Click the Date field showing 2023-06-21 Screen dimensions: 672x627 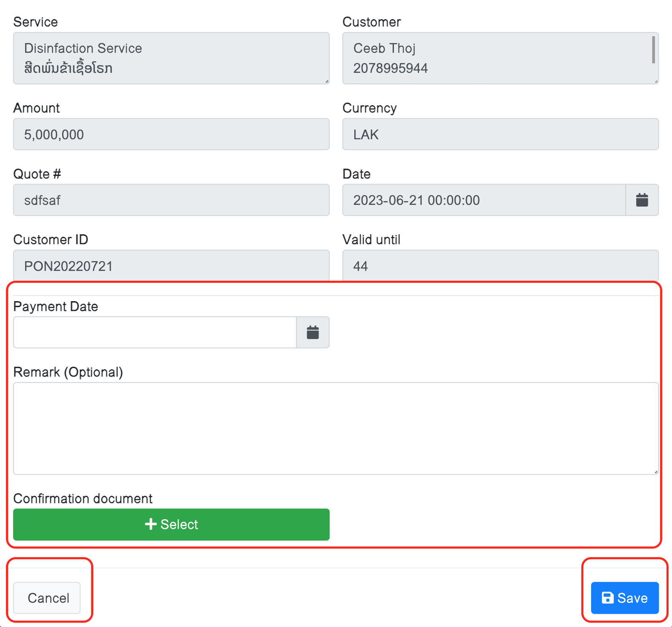point(484,200)
